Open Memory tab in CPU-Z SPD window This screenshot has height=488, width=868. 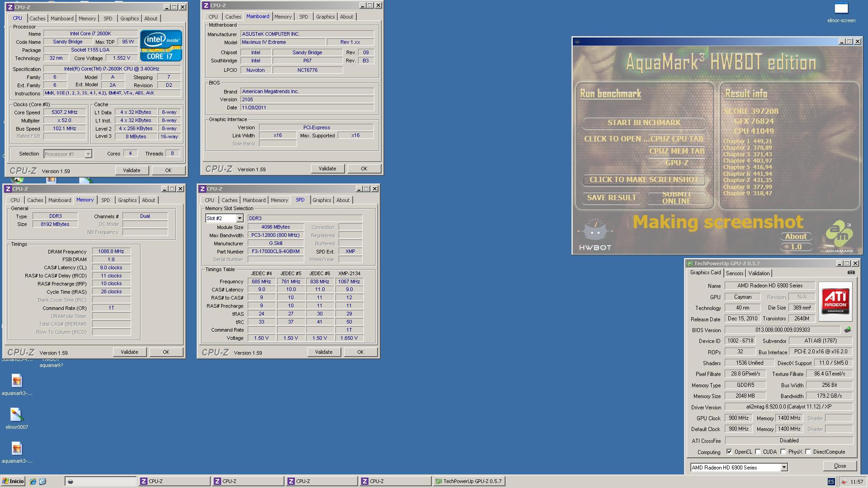(279, 200)
